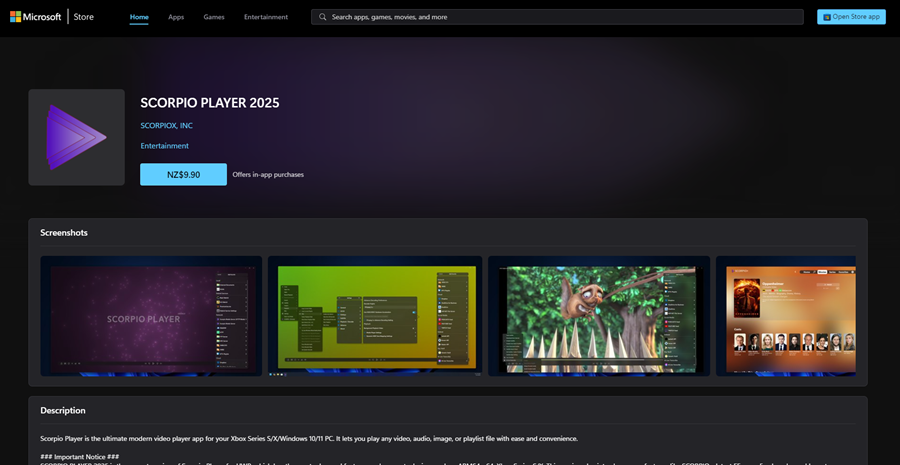
Task: Switch to the Home tab
Action: (x=139, y=17)
